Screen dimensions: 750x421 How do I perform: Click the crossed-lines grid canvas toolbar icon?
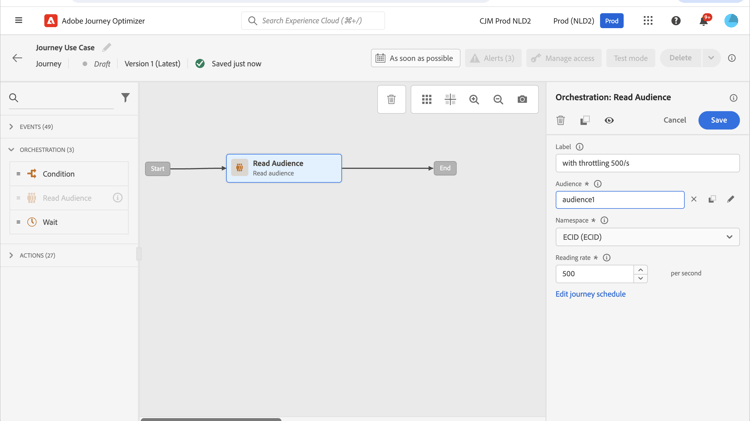coord(450,99)
